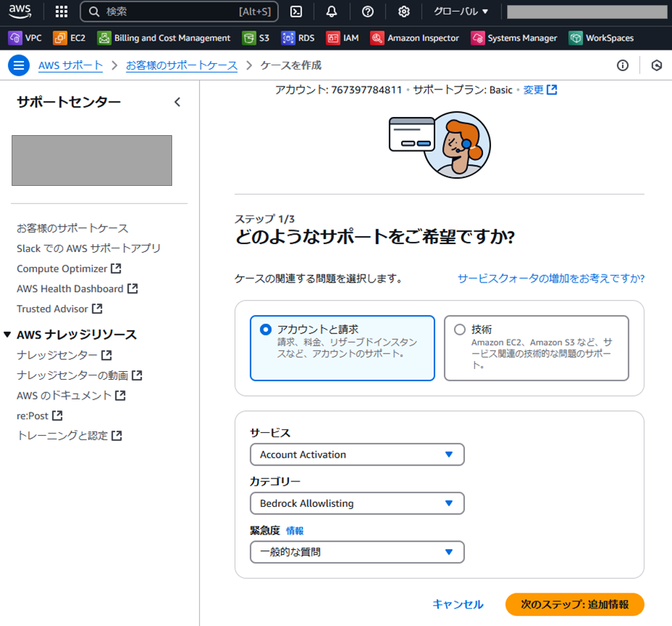The height and width of the screenshot is (626, 672).
Task: Open the カテゴリー dropdown showing Bedrock Allowlisting
Action: (357, 503)
